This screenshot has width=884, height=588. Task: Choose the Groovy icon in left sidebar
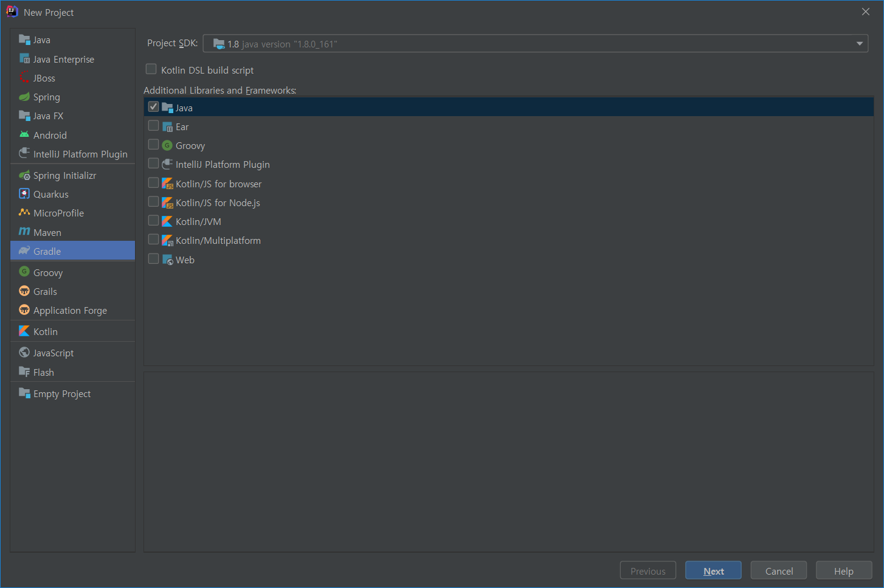coord(24,272)
